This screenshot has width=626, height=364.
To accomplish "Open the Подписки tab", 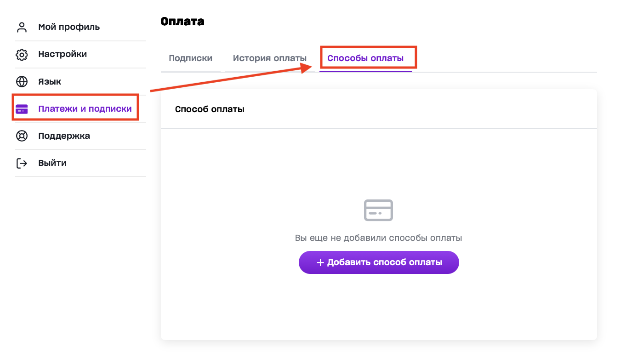I will pos(190,58).
